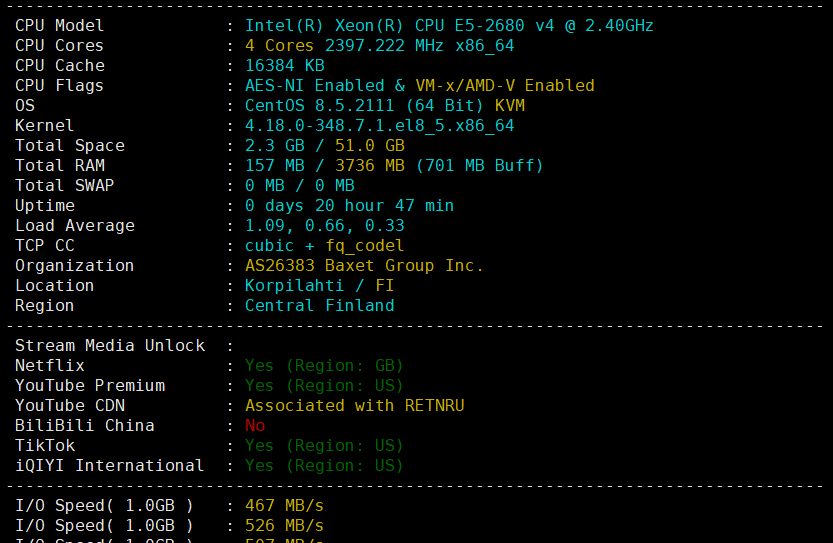Click the Netflix unlock result (Region: GB)
This screenshot has width=833, height=543.
(324, 366)
